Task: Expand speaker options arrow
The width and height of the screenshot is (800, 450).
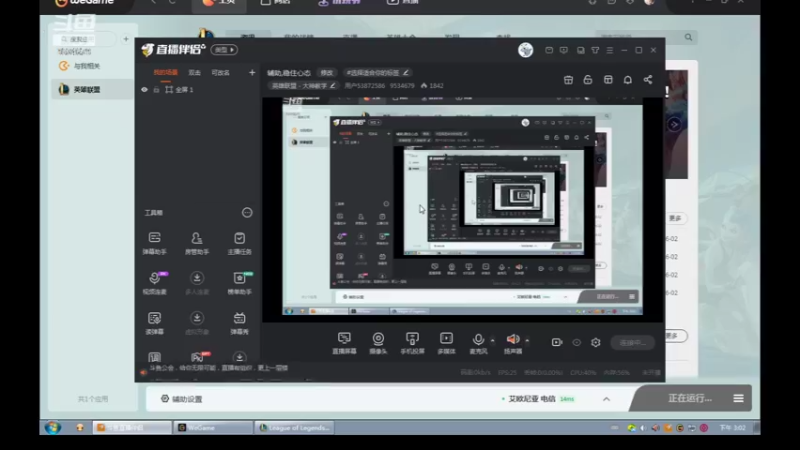Action: pyautogui.click(x=527, y=340)
